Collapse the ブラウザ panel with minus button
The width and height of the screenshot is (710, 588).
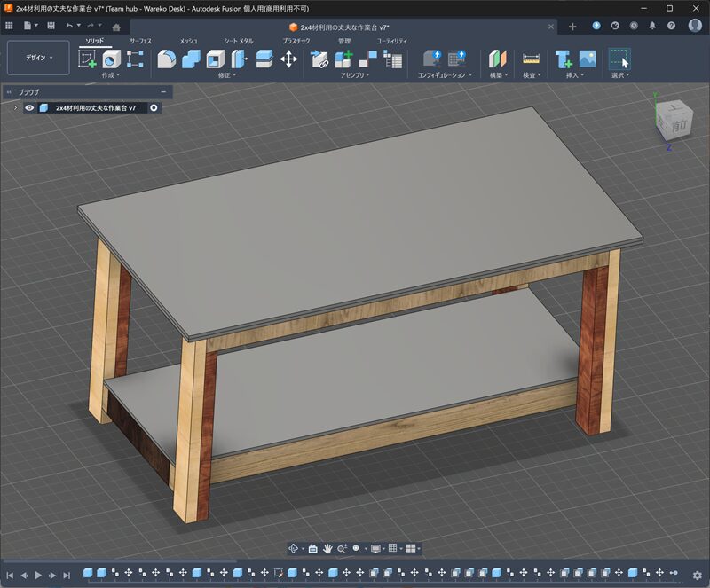tap(163, 91)
